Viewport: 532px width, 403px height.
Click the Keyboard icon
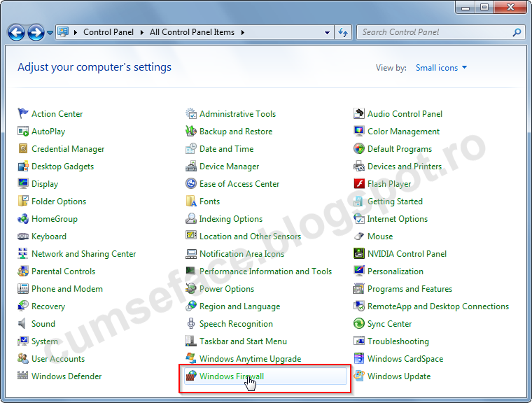click(22, 236)
